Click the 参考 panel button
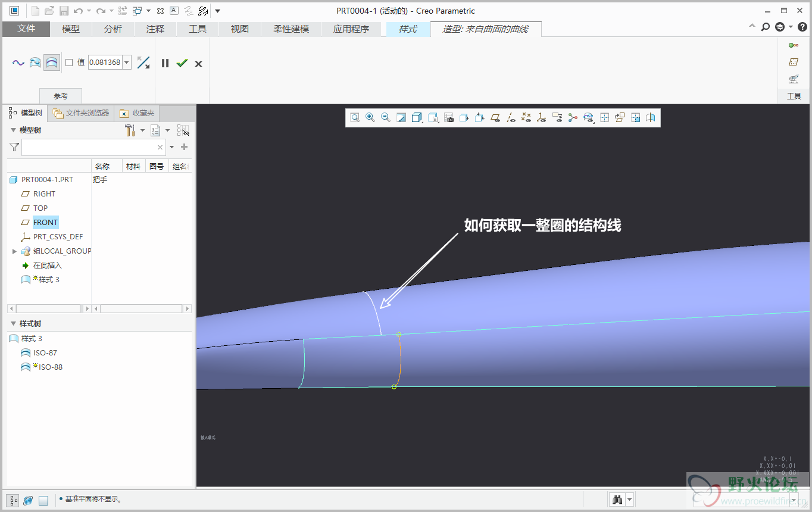 coord(61,96)
